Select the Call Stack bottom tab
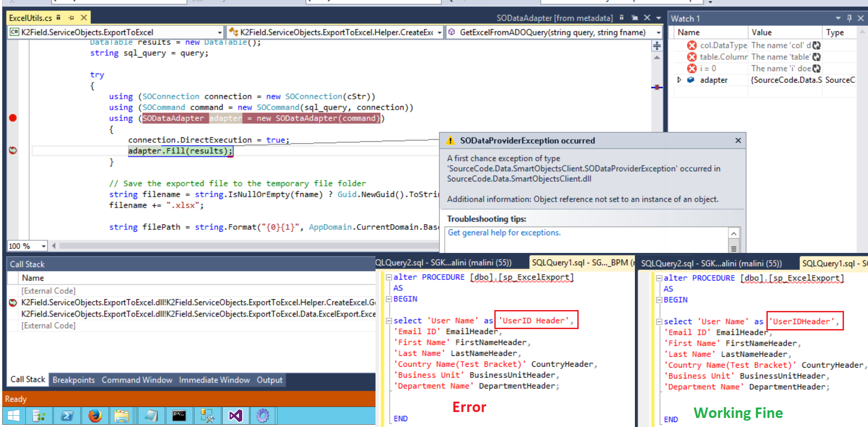 coord(28,379)
